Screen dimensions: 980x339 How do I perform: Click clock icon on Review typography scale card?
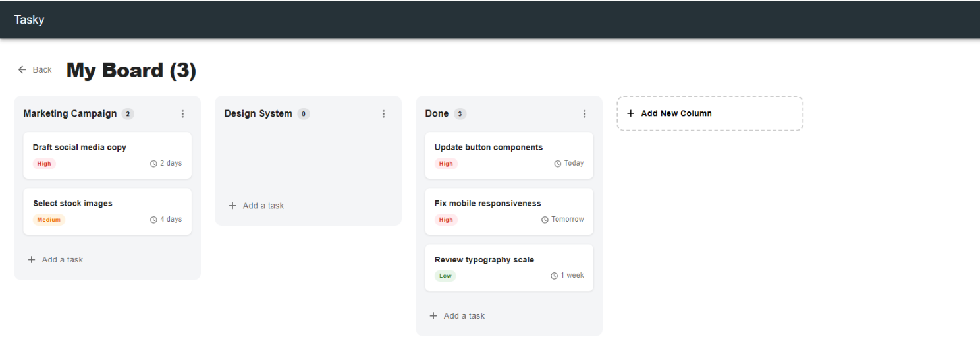pos(555,276)
